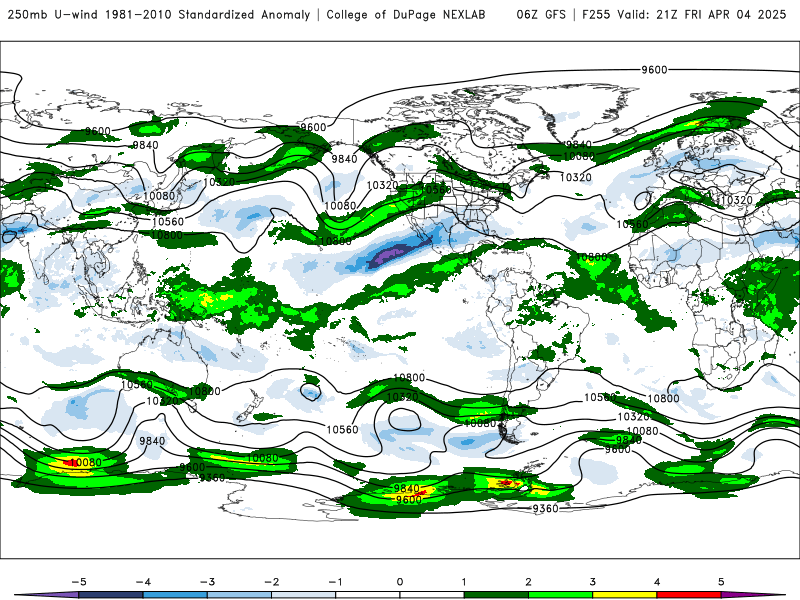800x600 pixels.
Task: Click the 9600 label on the northernmost contour
Action: (654, 69)
